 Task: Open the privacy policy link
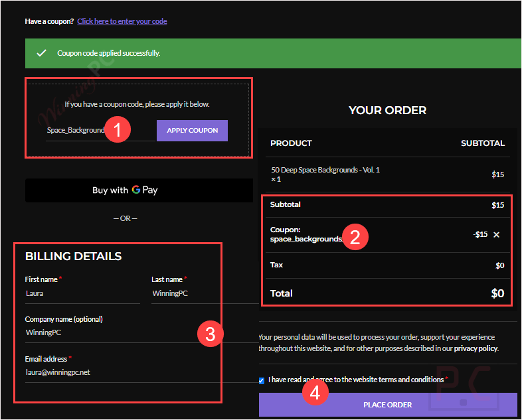point(476,348)
